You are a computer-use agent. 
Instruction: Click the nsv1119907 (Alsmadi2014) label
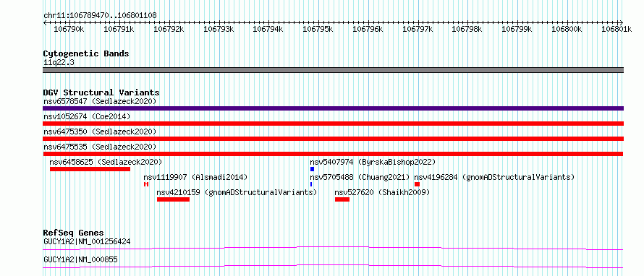tap(195, 177)
